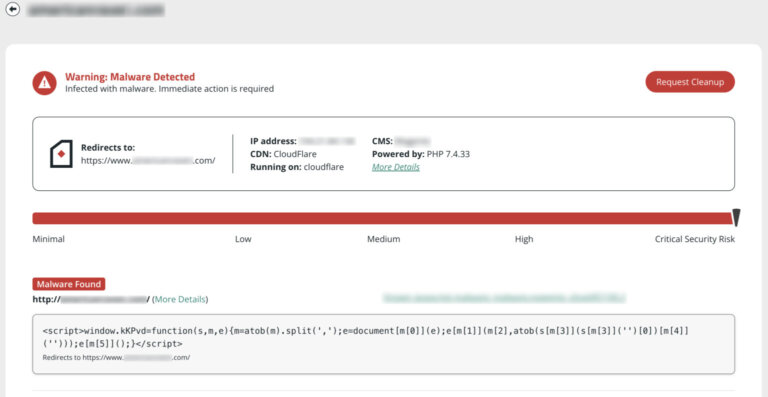This screenshot has width=768, height=397.
Task: Click the red warning triangle icon
Action: [45, 83]
